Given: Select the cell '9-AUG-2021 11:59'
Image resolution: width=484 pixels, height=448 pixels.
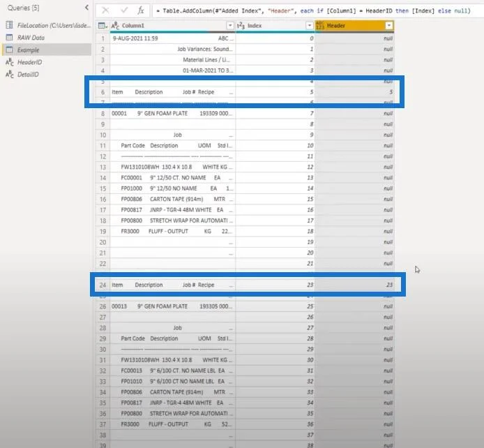Looking at the screenshot, I should [x=173, y=38].
